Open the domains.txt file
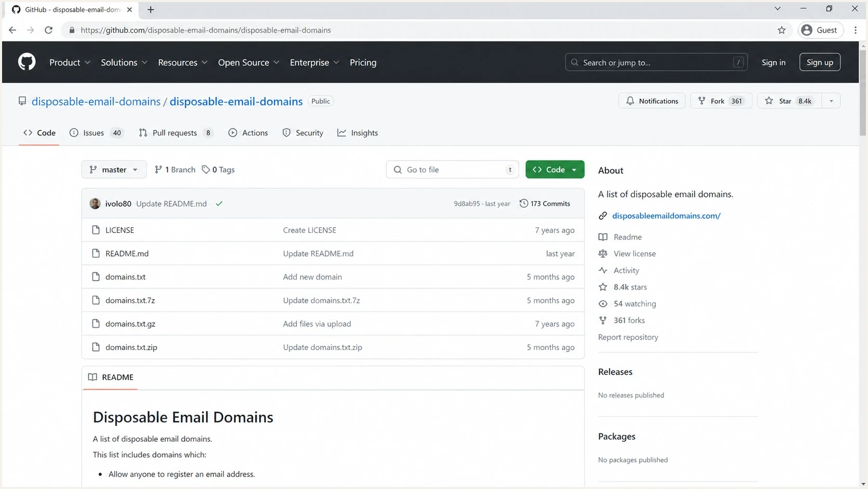868x489 pixels. point(125,276)
